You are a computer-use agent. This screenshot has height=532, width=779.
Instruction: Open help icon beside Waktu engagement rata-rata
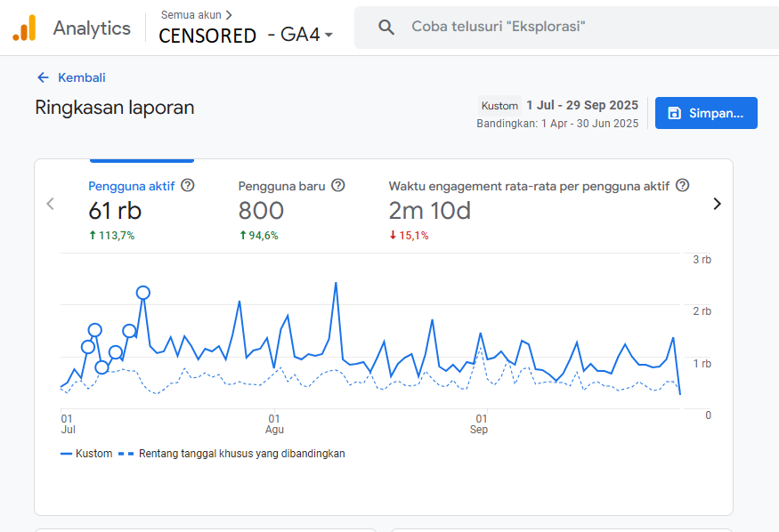682,186
